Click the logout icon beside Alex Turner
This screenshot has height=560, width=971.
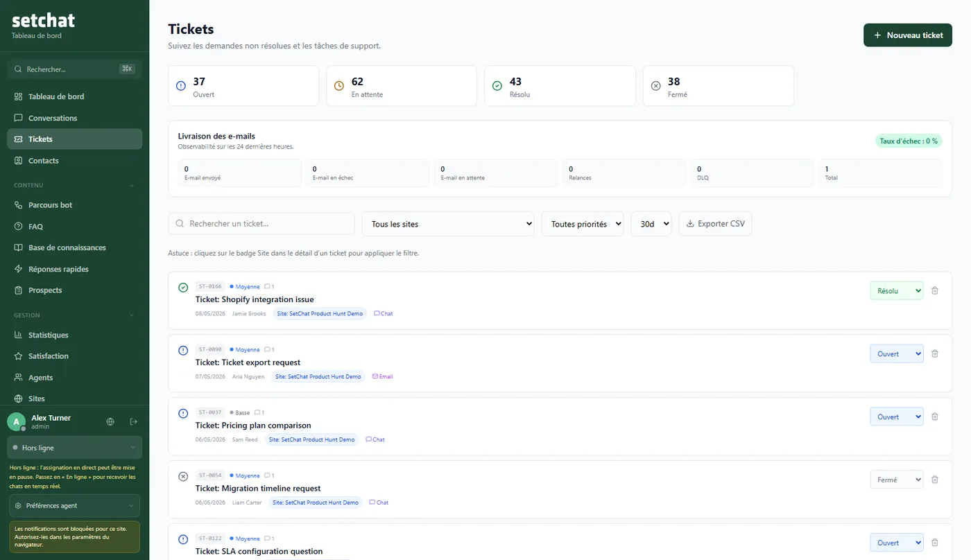[x=134, y=421]
